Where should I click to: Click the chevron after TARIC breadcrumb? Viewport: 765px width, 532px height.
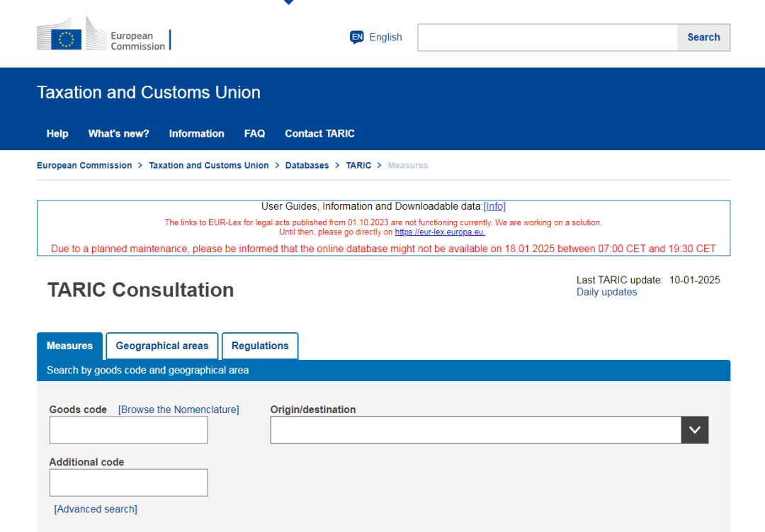pyautogui.click(x=379, y=166)
